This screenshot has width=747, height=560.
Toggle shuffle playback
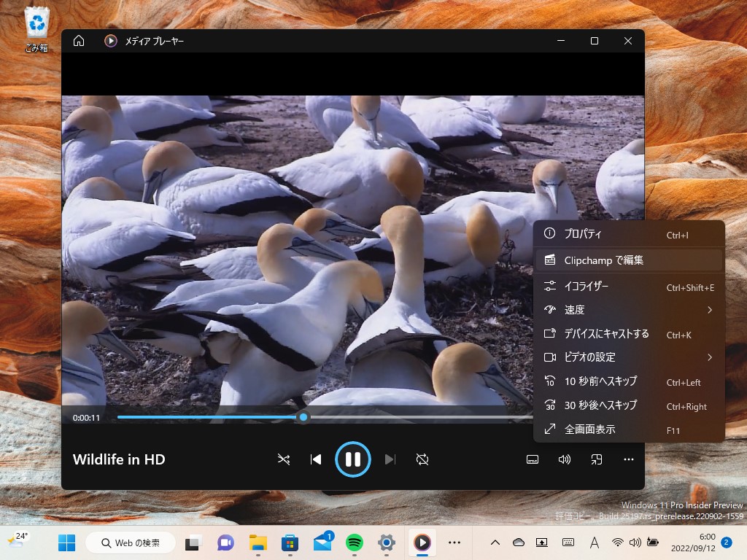click(x=284, y=459)
